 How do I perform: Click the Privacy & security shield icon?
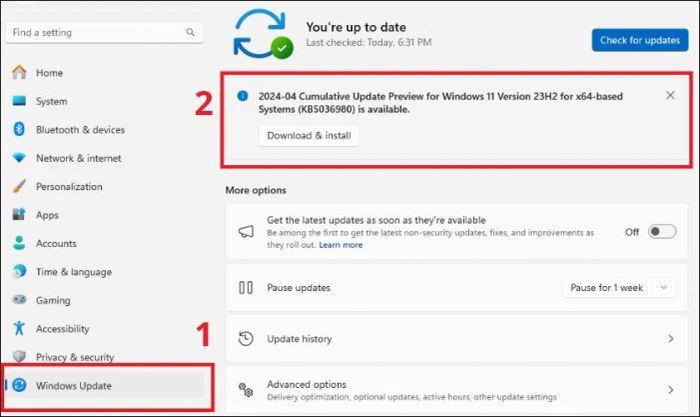[19, 356]
